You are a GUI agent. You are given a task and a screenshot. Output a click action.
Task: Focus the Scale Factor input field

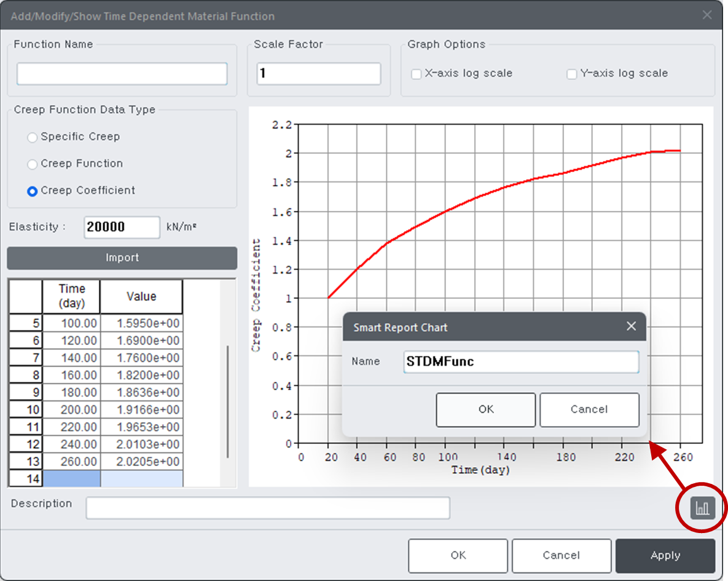point(319,74)
